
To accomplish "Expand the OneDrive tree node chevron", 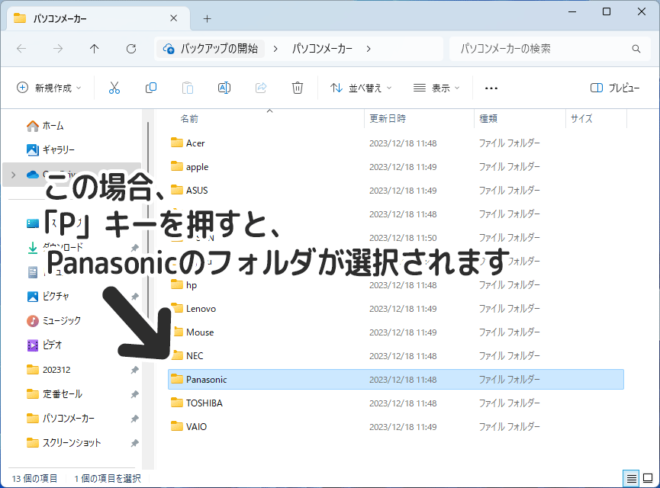I will pos(13,174).
